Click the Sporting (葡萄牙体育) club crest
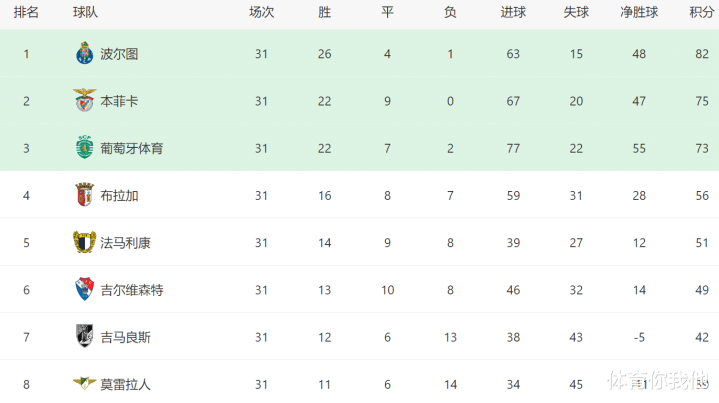The height and width of the screenshot is (403, 719). (x=84, y=148)
